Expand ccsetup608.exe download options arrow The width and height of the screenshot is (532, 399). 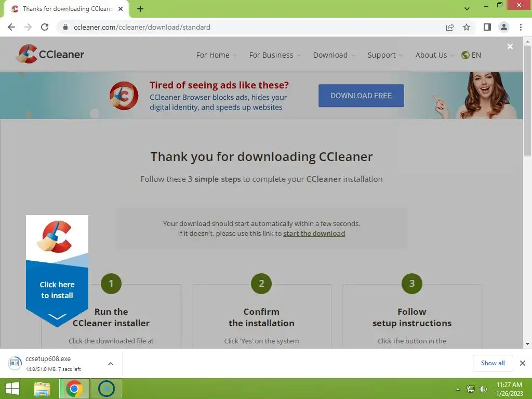(x=111, y=363)
